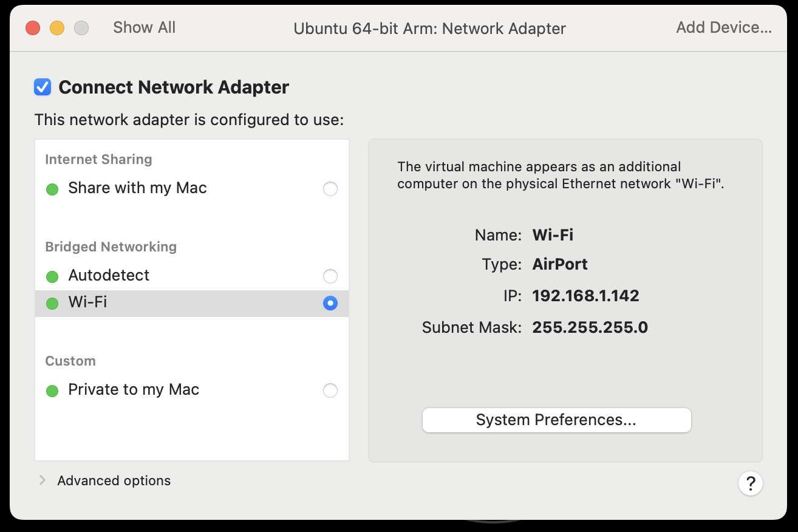Click the Subnet Mask value 255.255.255.0

590,328
